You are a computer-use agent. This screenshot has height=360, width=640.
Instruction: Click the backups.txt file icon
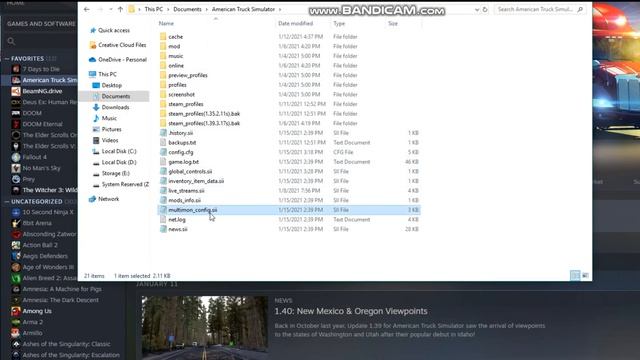pos(163,142)
